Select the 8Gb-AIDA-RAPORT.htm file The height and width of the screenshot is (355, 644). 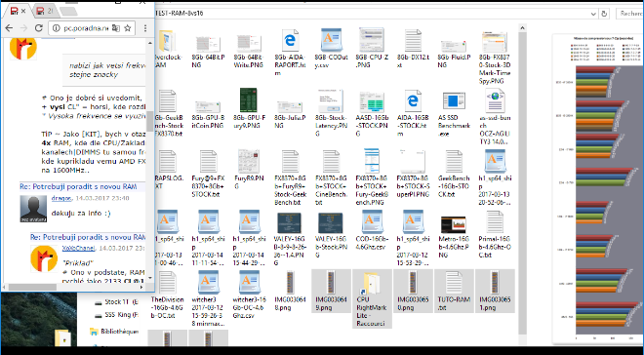tap(290, 53)
